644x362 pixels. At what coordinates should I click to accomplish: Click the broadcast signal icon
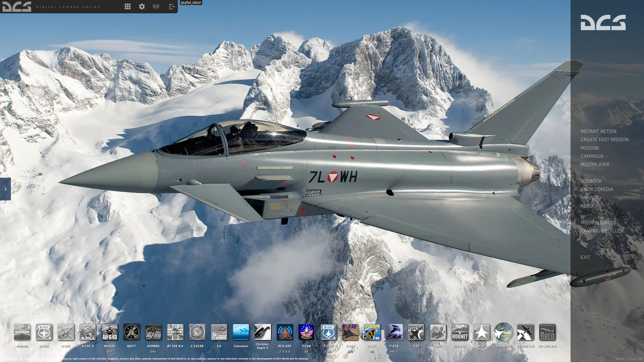coord(156,7)
